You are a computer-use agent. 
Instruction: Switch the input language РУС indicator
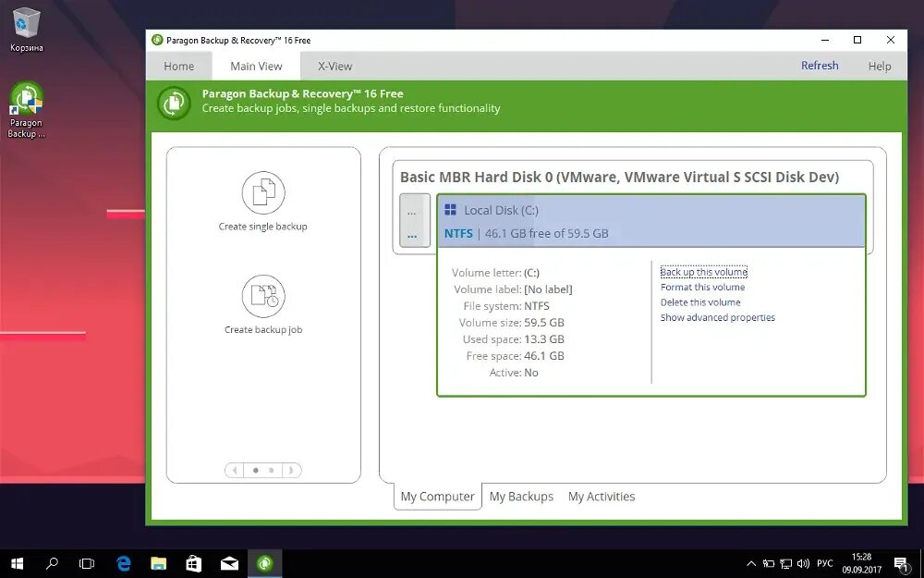click(825, 564)
